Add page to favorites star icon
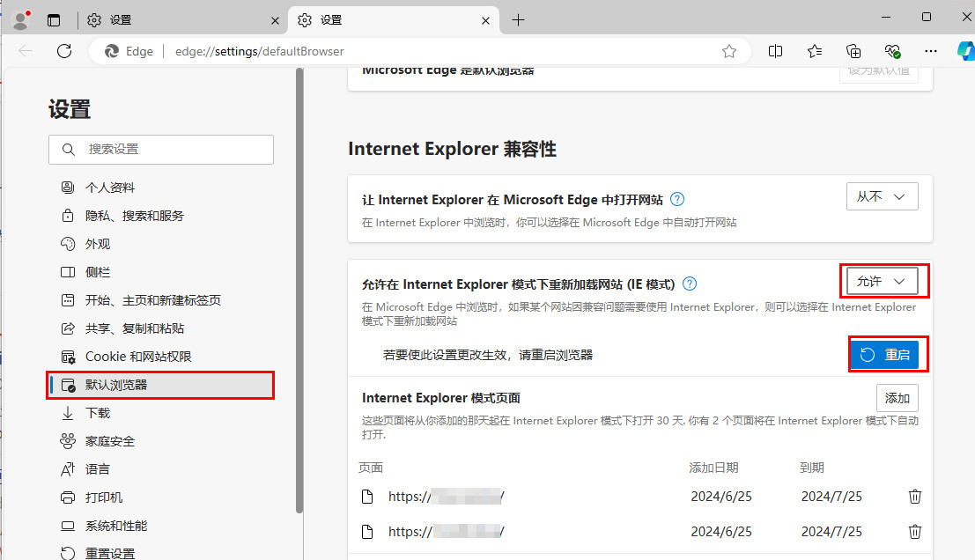This screenshot has height=560, width=975. click(729, 51)
